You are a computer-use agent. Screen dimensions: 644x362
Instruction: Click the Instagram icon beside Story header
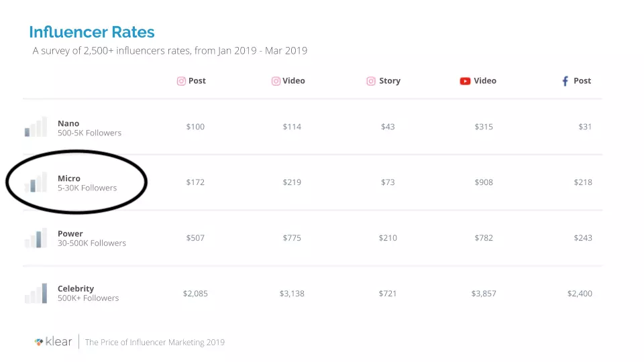pyautogui.click(x=371, y=81)
